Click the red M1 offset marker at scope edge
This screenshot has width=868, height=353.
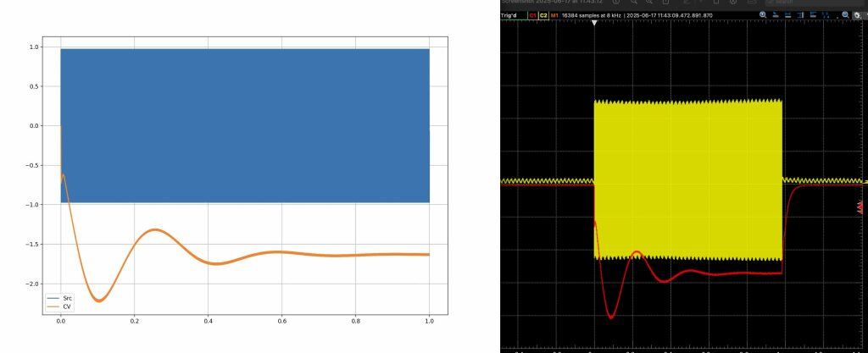[x=860, y=207]
